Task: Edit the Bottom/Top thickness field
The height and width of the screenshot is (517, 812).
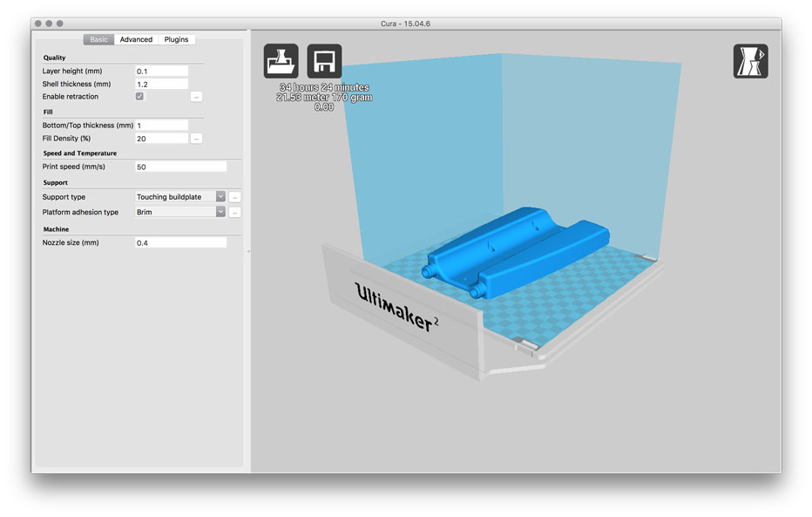Action: point(161,126)
